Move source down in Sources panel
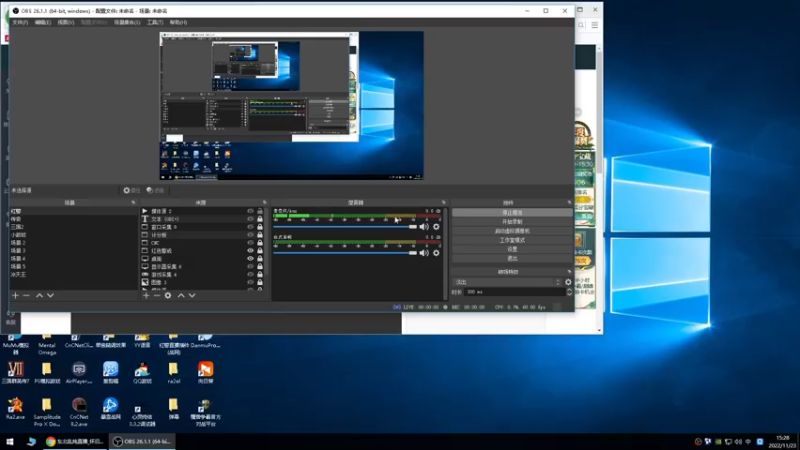Screen dimensions: 800x450 pos(192,295)
